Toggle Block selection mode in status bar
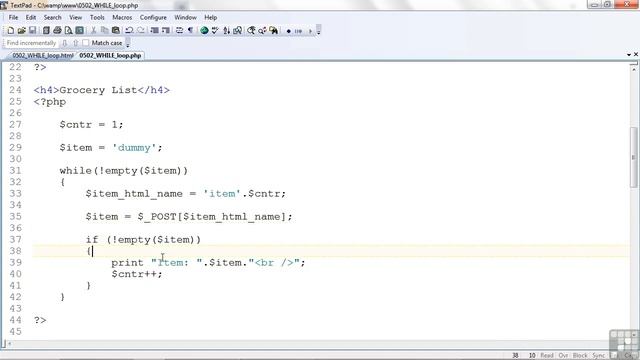The width and height of the screenshot is (640, 360). tap(580, 356)
